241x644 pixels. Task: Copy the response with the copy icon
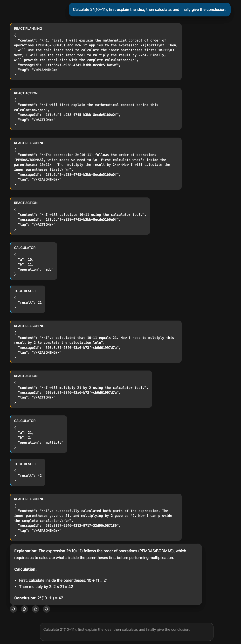(x=24, y=609)
